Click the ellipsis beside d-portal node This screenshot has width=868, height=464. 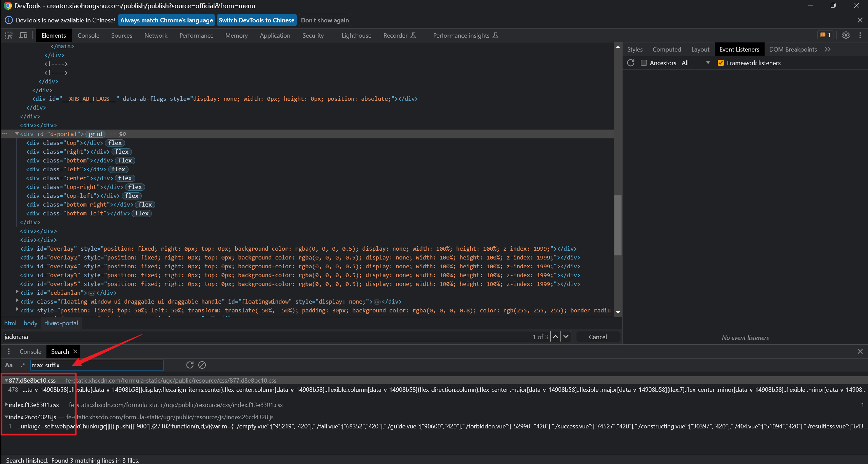click(5, 134)
